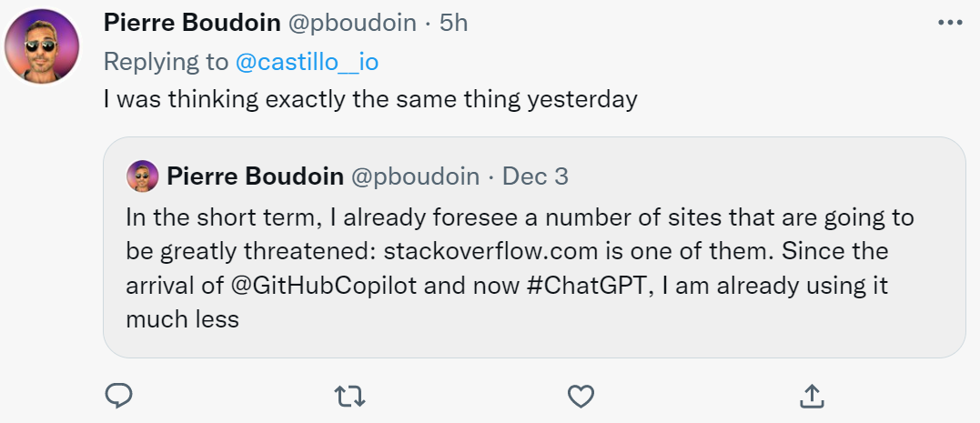Open the quoted tweet's Dec 3 date
Screen dimensions: 980x423
[536, 176]
